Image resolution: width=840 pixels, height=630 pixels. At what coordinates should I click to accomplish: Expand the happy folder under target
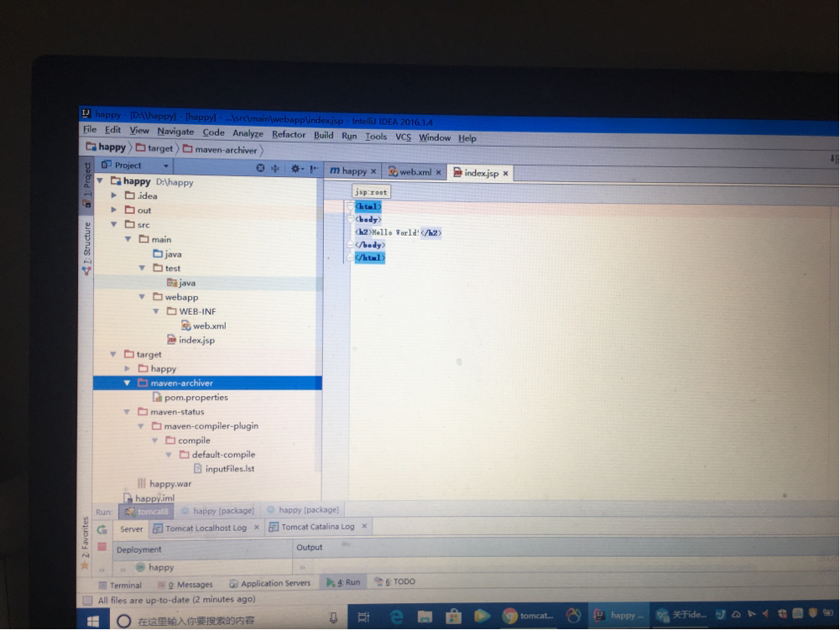click(x=127, y=368)
